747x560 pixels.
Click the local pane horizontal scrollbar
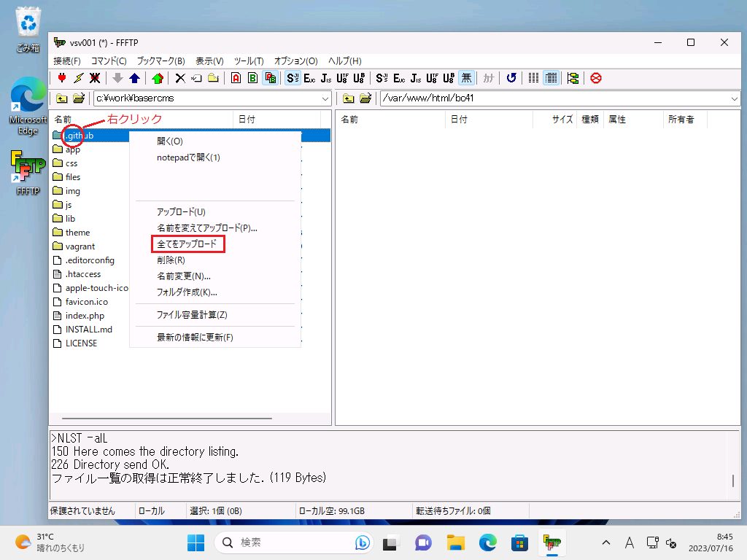(x=168, y=419)
